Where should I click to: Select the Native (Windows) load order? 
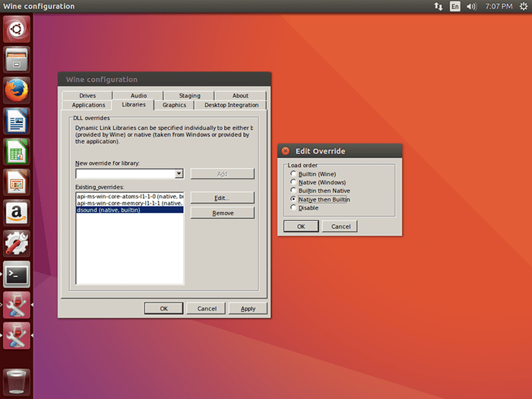[x=318, y=182]
